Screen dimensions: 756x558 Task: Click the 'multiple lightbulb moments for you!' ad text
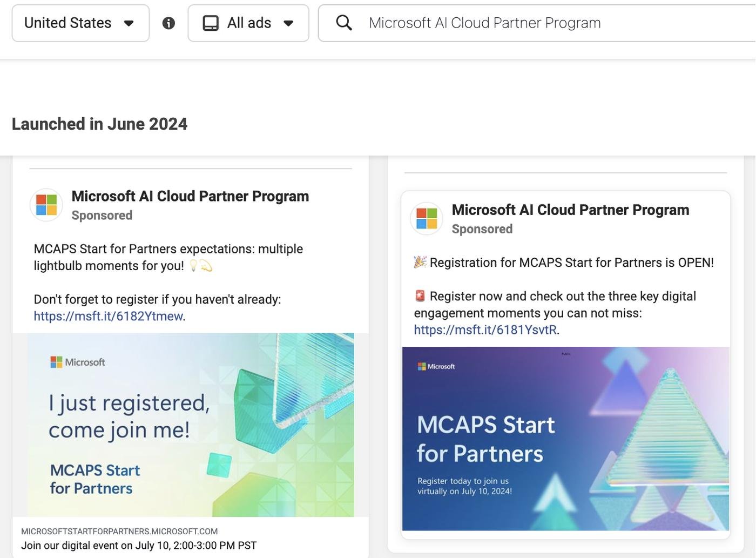(x=168, y=257)
